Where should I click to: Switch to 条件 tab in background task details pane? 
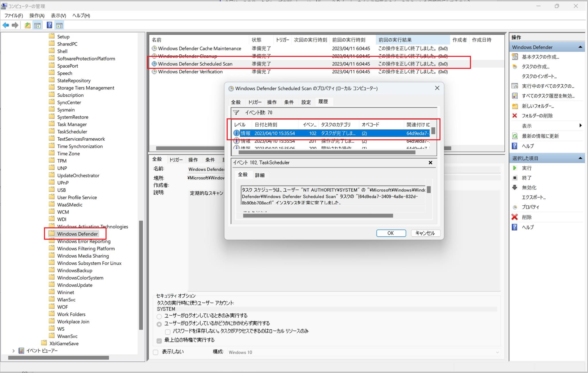coord(210,160)
